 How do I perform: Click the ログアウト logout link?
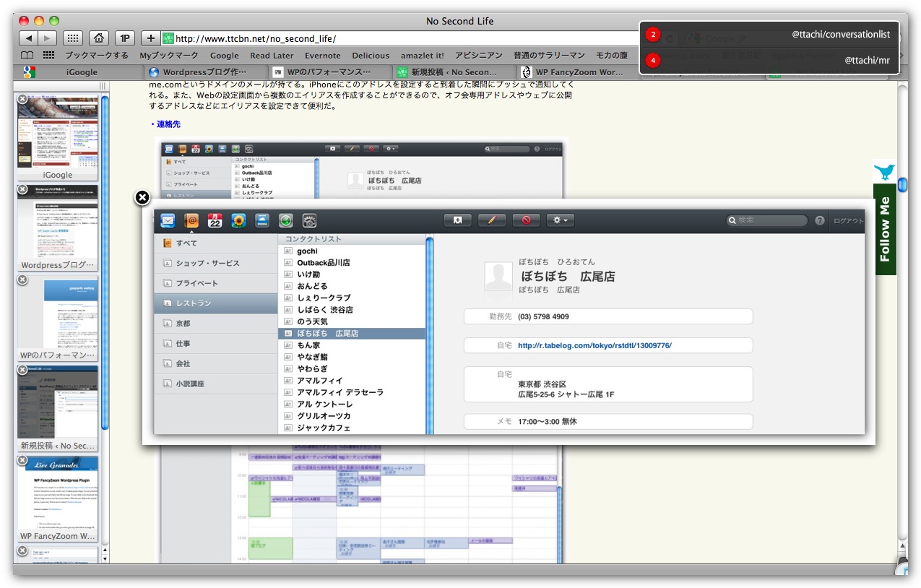[x=848, y=221]
